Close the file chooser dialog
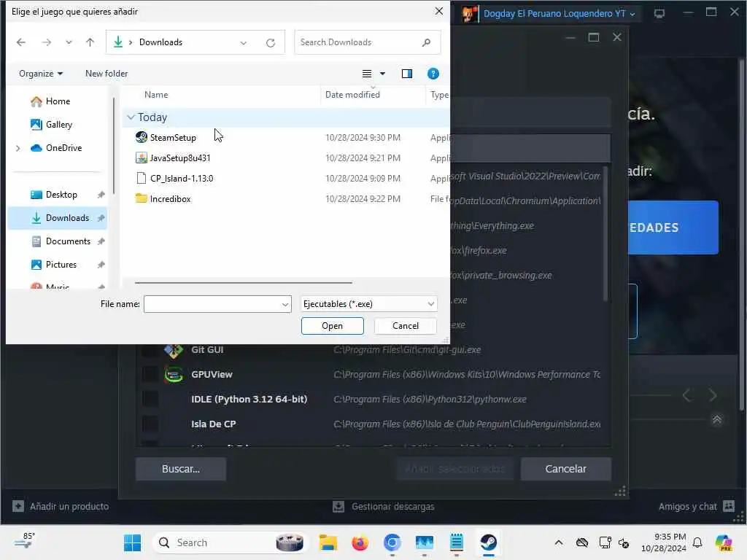Image resolution: width=747 pixels, height=560 pixels. pos(438,11)
